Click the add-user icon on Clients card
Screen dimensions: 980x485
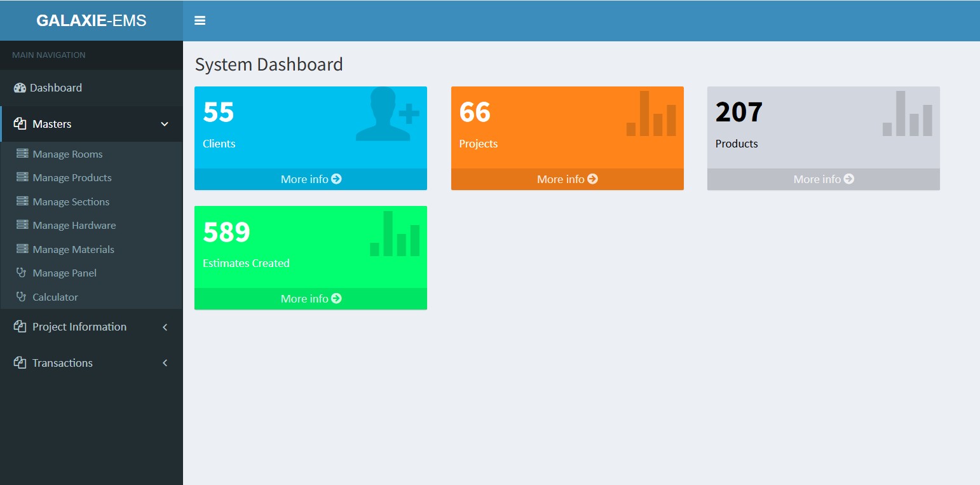pos(387,114)
